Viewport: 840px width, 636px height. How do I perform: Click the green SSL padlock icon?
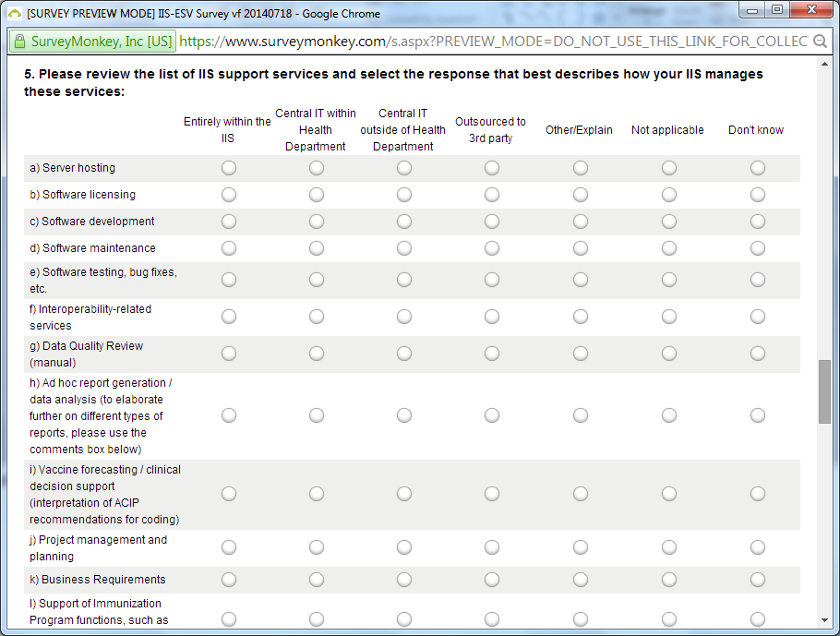coord(18,42)
